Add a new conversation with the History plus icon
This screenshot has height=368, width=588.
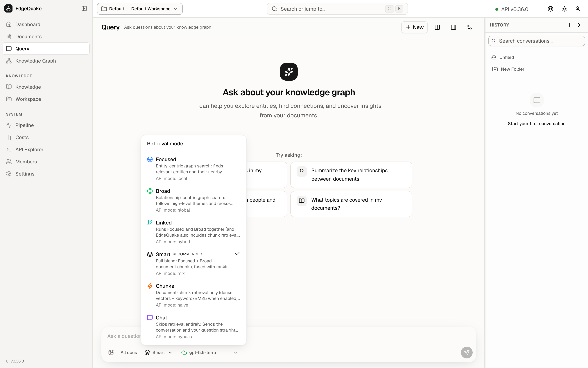[569, 25]
